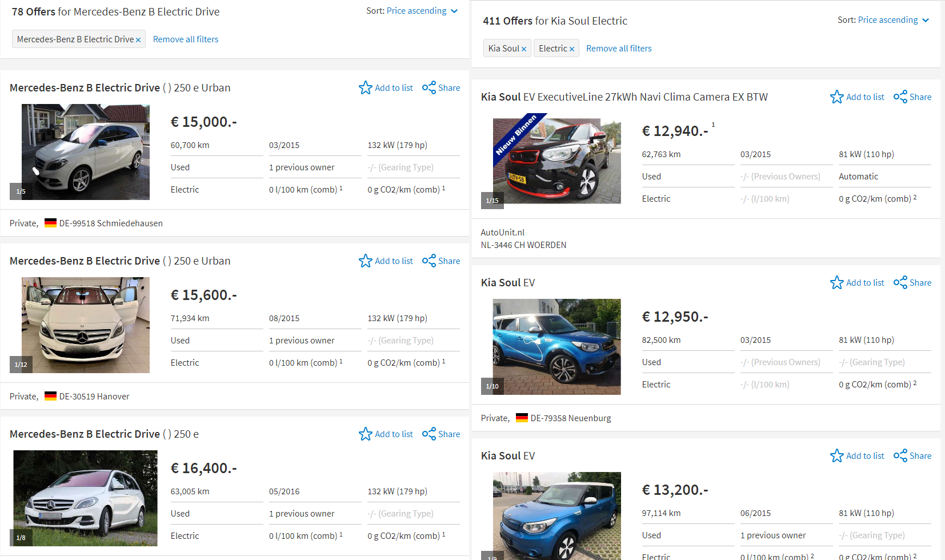Click the € 16,400.- price
The width and height of the screenshot is (945, 560).
(x=204, y=468)
